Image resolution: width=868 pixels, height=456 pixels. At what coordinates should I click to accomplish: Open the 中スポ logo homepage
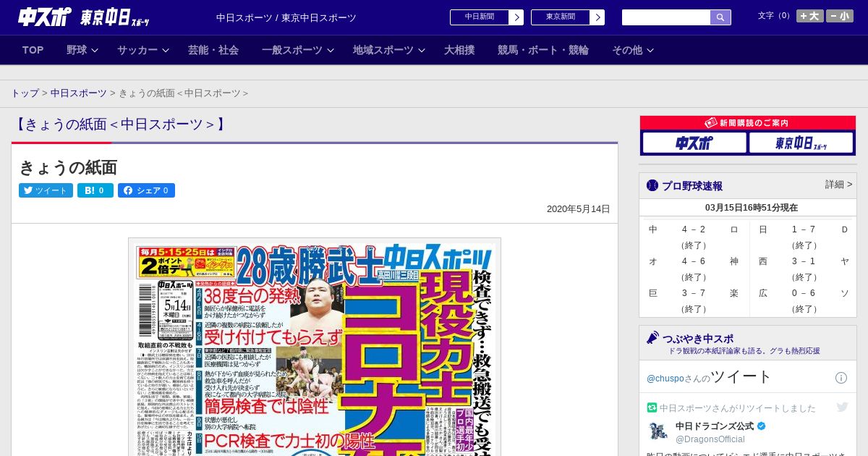tap(45, 17)
